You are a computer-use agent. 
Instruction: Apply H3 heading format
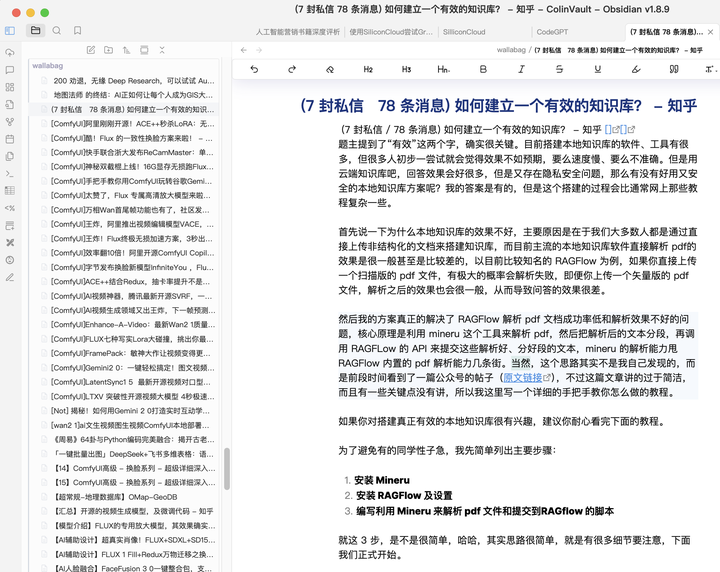(x=406, y=69)
